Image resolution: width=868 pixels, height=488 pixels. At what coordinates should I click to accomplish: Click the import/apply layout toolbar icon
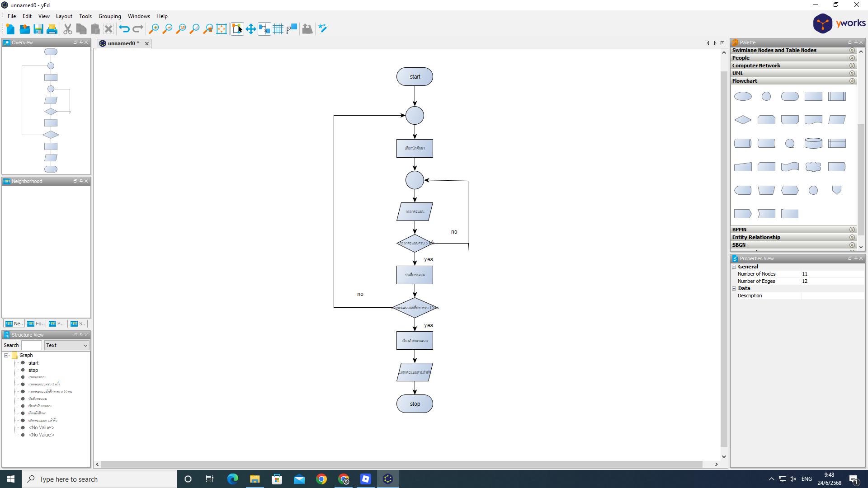(x=307, y=29)
